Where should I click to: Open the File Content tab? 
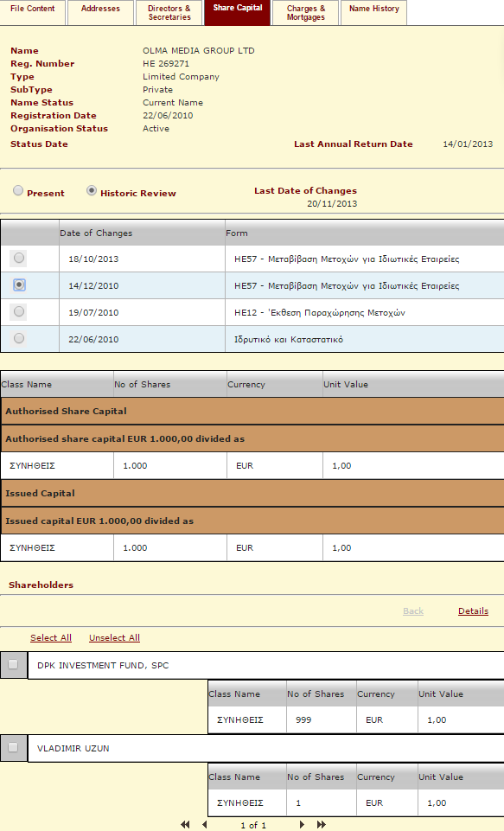tap(32, 12)
